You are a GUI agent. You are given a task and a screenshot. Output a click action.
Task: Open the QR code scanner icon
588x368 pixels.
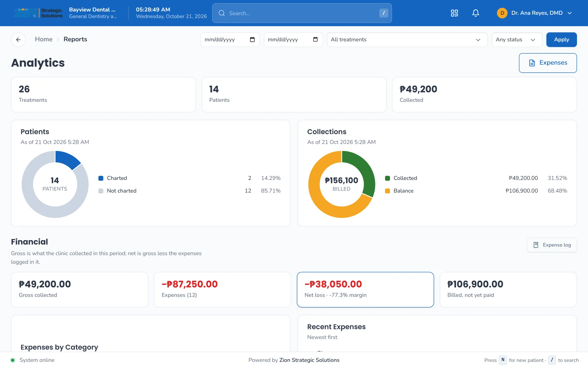point(454,13)
